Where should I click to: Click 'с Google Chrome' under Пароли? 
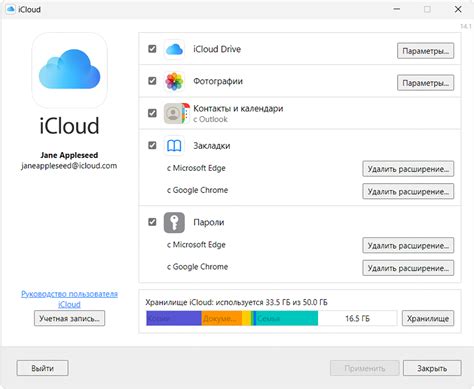tap(197, 267)
